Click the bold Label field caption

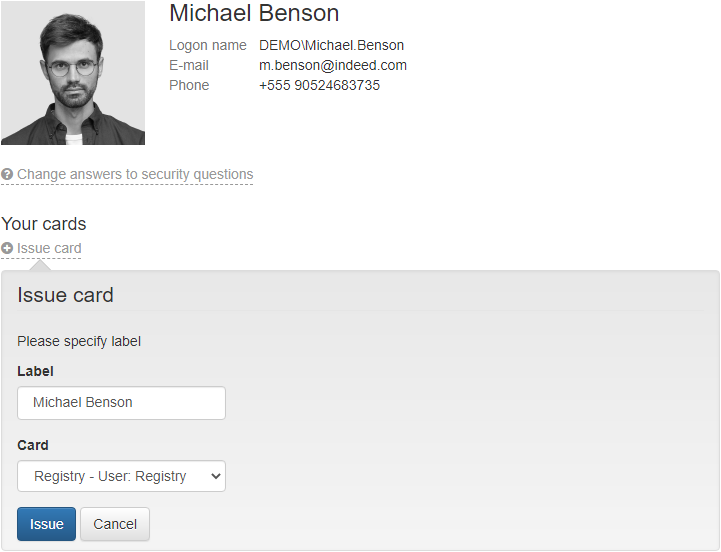click(35, 371)
